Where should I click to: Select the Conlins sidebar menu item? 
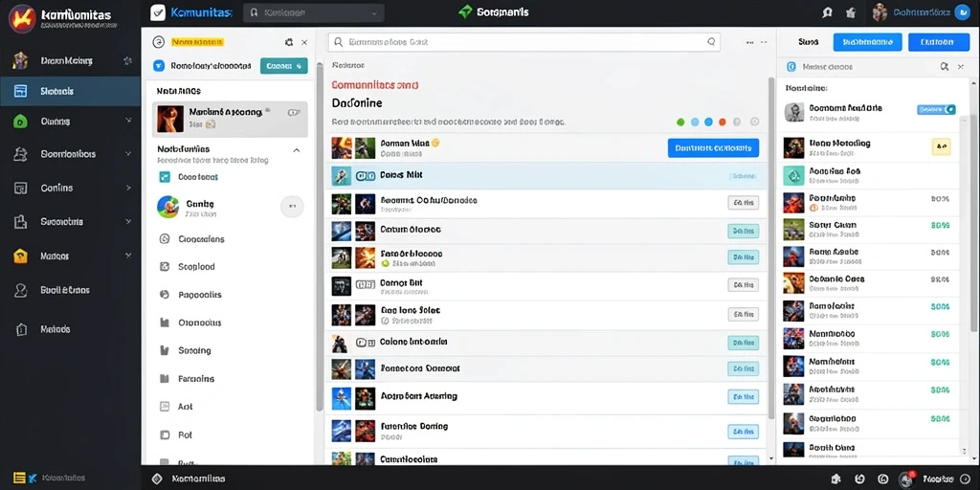click(70, 188)
